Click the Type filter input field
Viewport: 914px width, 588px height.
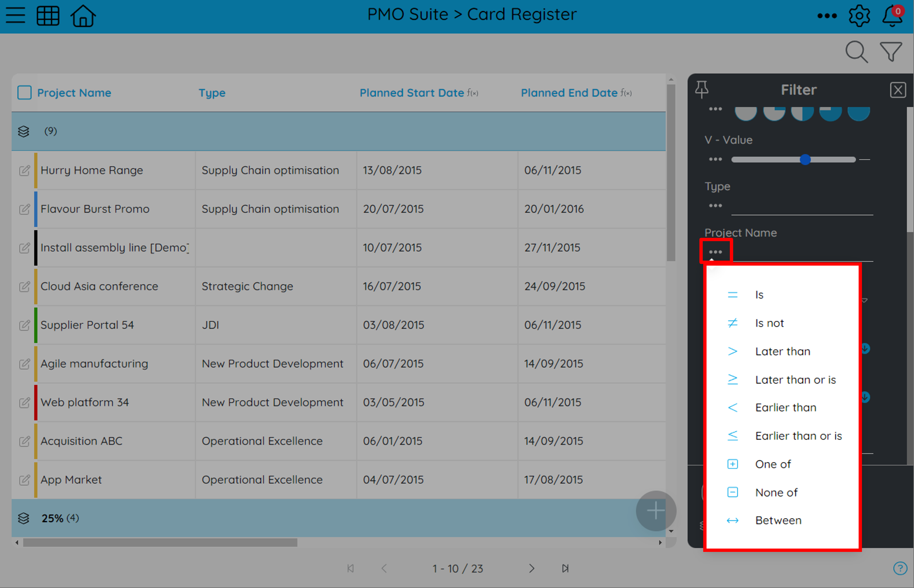(x=802, y=206)
